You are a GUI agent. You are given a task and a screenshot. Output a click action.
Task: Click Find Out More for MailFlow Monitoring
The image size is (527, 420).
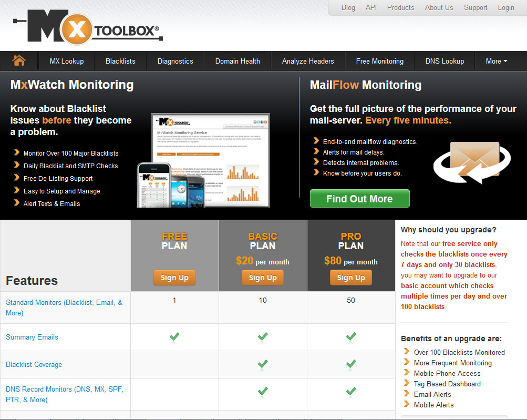click(359, 198)
